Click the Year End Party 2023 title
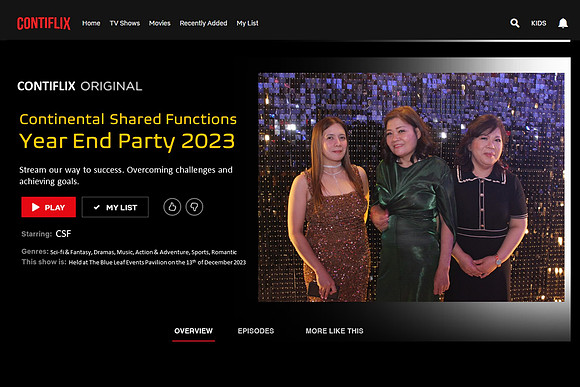This screenshot has height=387, width=580. point(127,141)
